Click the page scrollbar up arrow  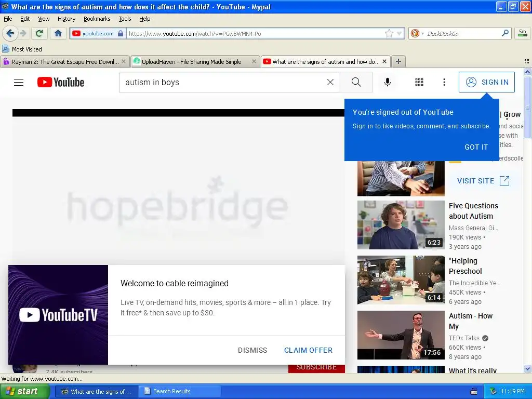[x=527, y=72]
